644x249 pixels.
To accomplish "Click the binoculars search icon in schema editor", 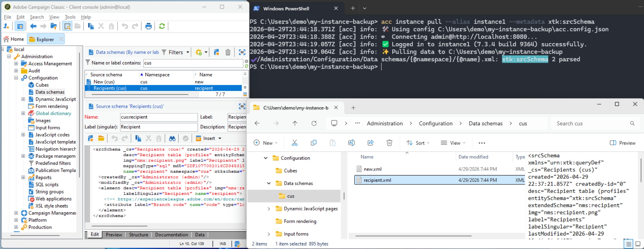I will point(172,138).
